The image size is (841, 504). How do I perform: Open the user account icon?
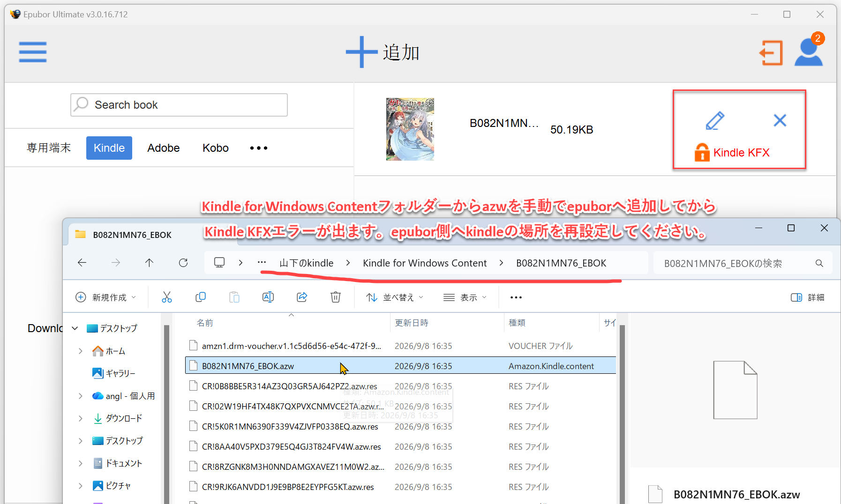point(809,52)
